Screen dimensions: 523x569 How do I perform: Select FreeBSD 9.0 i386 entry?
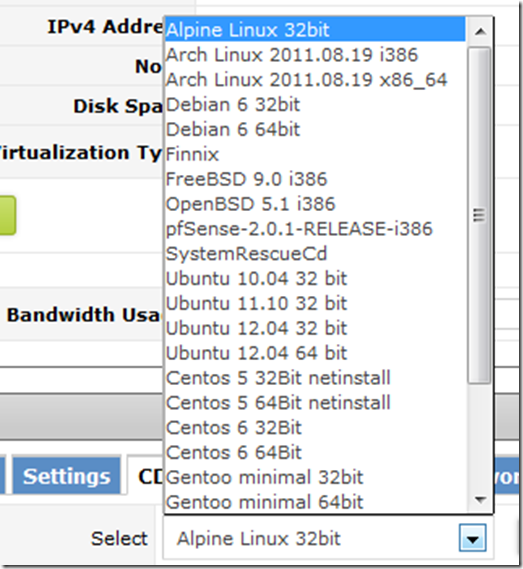(315, 179)
